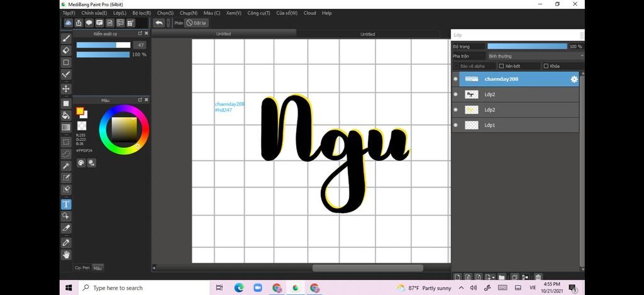This screenshot has width=644, height=295.
Task: Open Microsoft Edge from the taskbar
Action: 238,288
